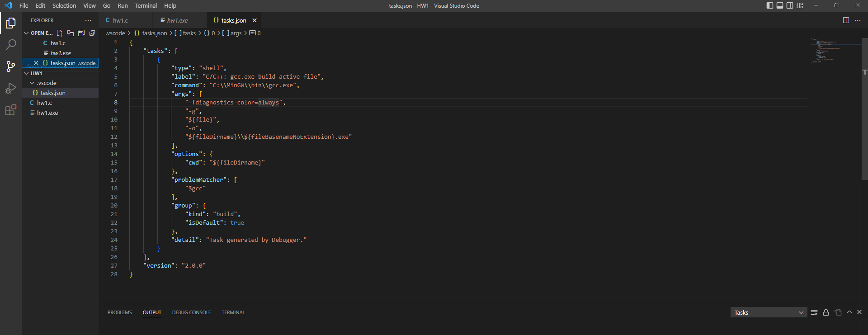The width and height of the screenshot is (868, 335).
Task: Open the Explorer view in activity bar
Action: coord(11,23)
